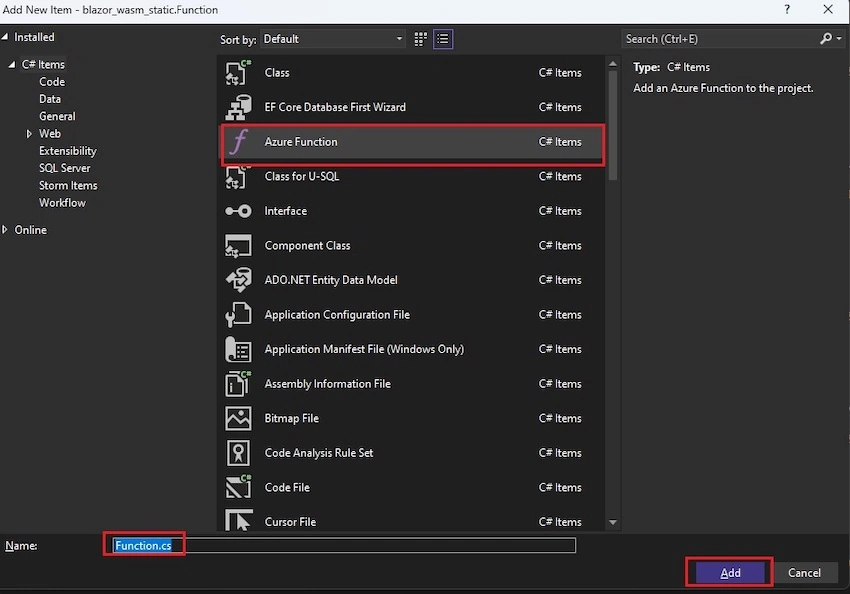
Task: Select "Cursor File" item name
Action: coord(291,522)
